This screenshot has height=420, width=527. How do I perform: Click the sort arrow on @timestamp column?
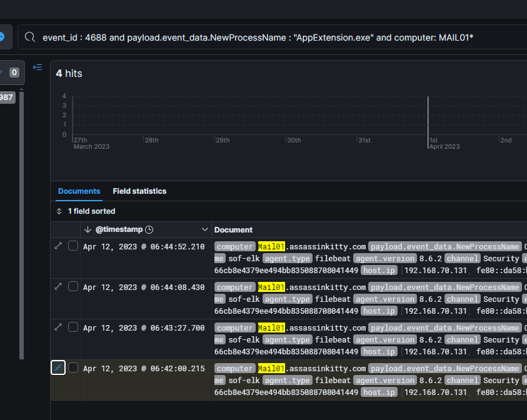coord(88,230)
